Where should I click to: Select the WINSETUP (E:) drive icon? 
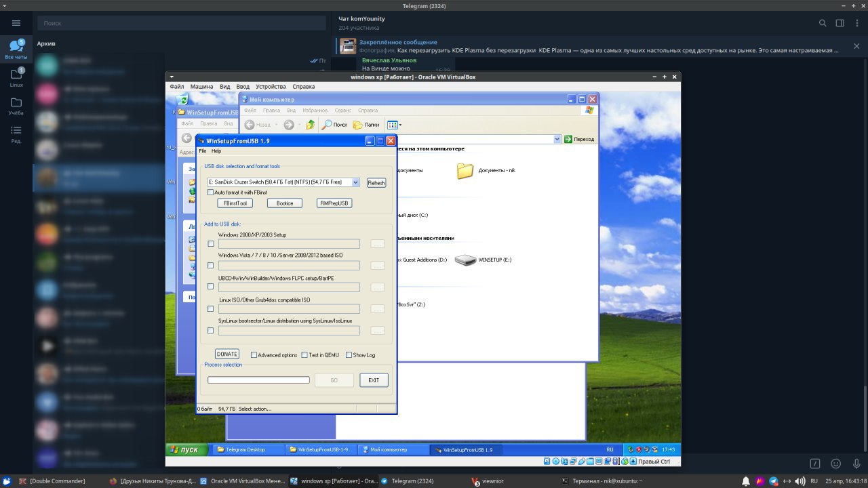[465, 260]
